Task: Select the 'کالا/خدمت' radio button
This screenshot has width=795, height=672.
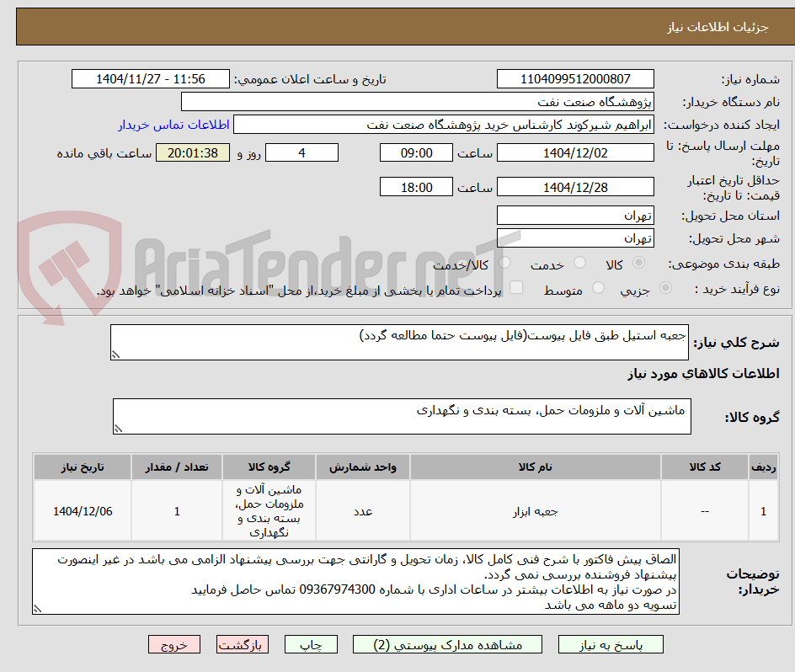Action: tap(504, 263)
